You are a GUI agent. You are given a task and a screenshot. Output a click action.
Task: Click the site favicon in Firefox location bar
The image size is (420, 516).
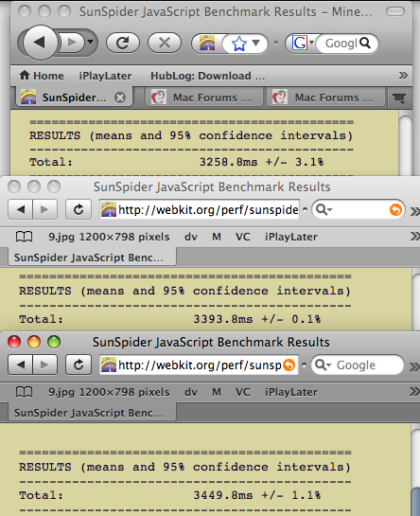[x=207, y=44]
